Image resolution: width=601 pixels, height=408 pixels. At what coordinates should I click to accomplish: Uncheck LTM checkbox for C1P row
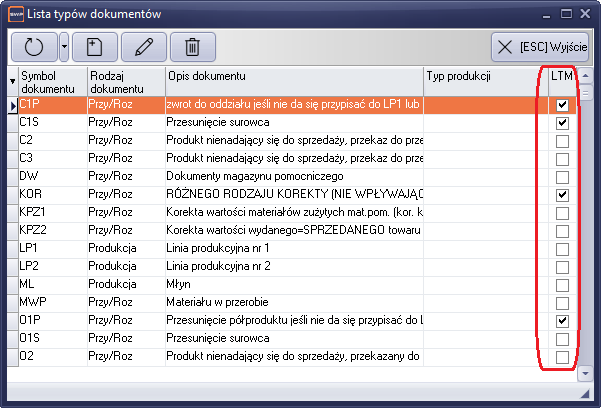coord(563,104)
